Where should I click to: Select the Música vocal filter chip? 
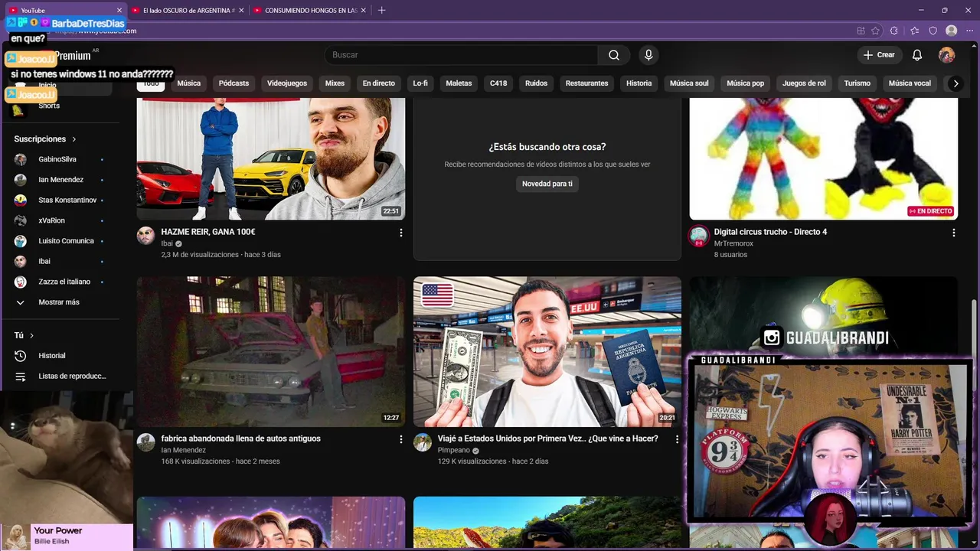pos(910,83)
